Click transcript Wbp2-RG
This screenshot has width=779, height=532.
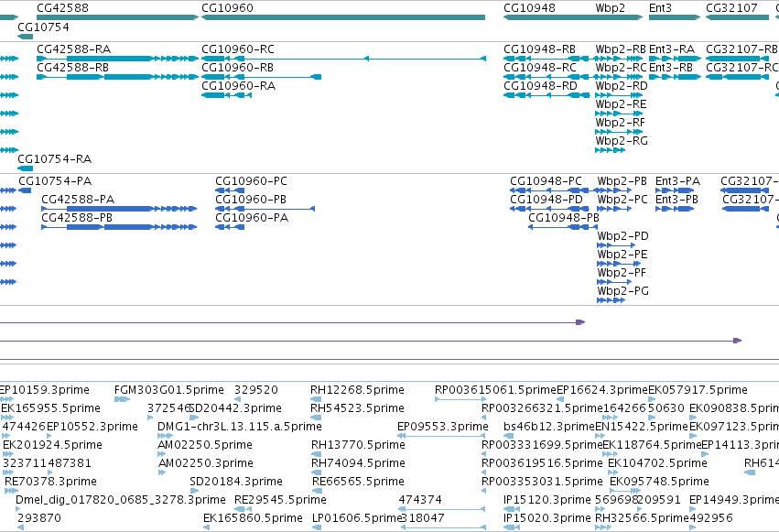coord(622,141)
